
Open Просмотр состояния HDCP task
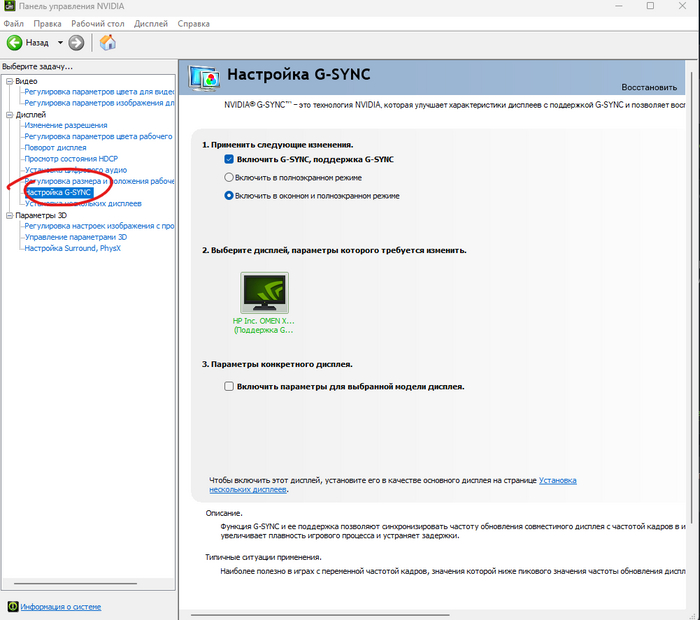pyautogui.click(x=71, y=159)
